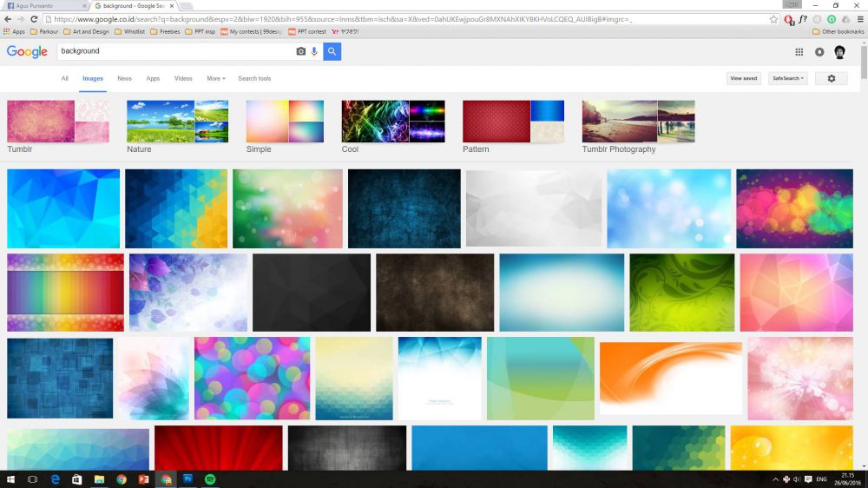Open the Chrome hamburger menu
This screenshot has height=488, width=868.
(860, 19)
